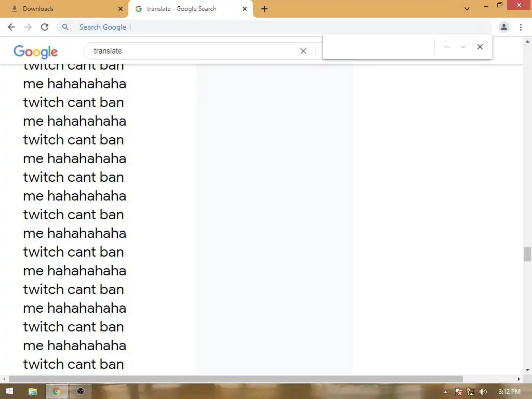This screenshot has width=532, height=399.
Task: Clear the Google search box text
Action: [x=303, y=51]
